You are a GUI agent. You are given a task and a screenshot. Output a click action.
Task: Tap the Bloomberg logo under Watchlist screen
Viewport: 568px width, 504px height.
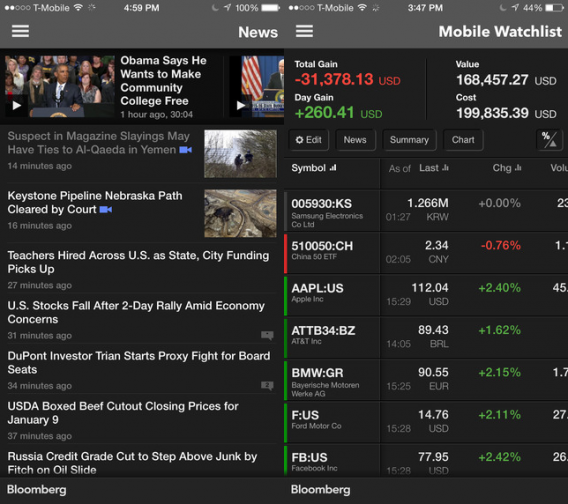pos(321,490)
